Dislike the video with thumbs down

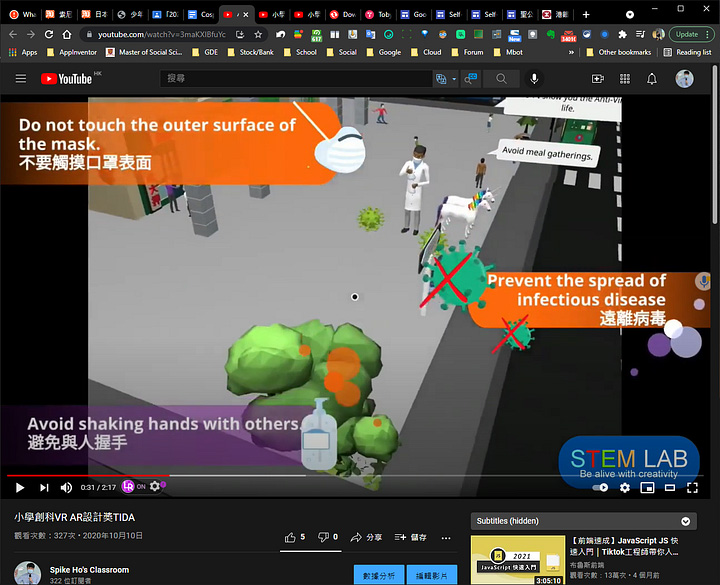coord(324,537)
